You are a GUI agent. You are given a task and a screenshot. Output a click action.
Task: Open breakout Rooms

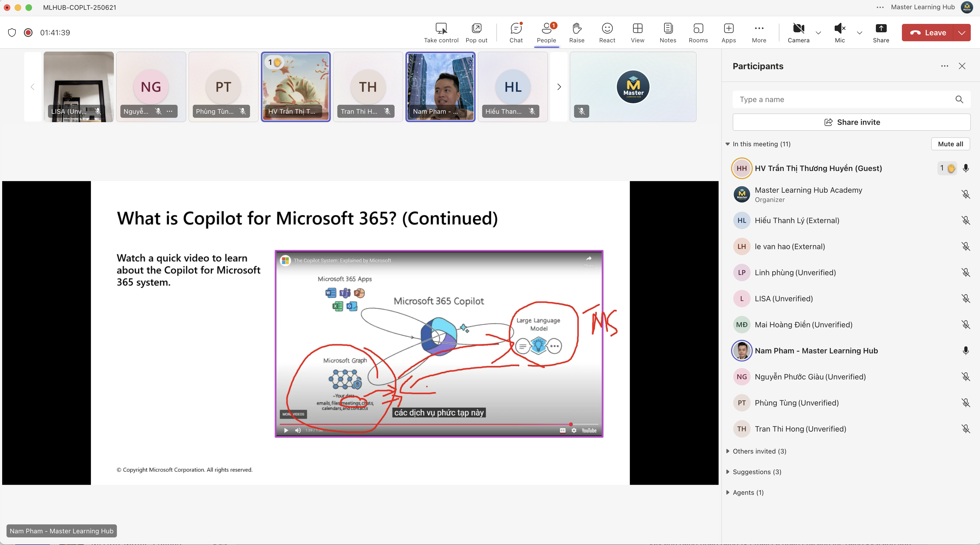[x=698, y=33]
